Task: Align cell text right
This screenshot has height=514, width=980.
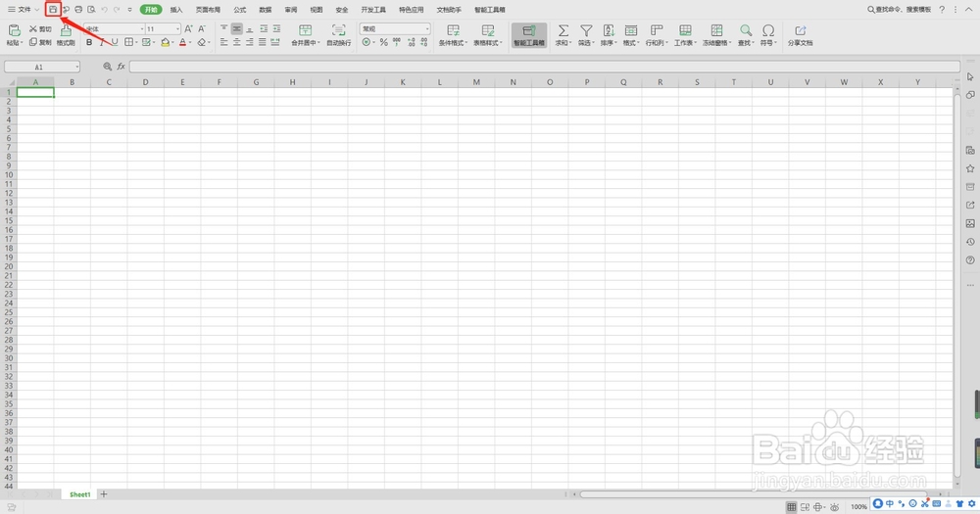Action: pos(249,42)
